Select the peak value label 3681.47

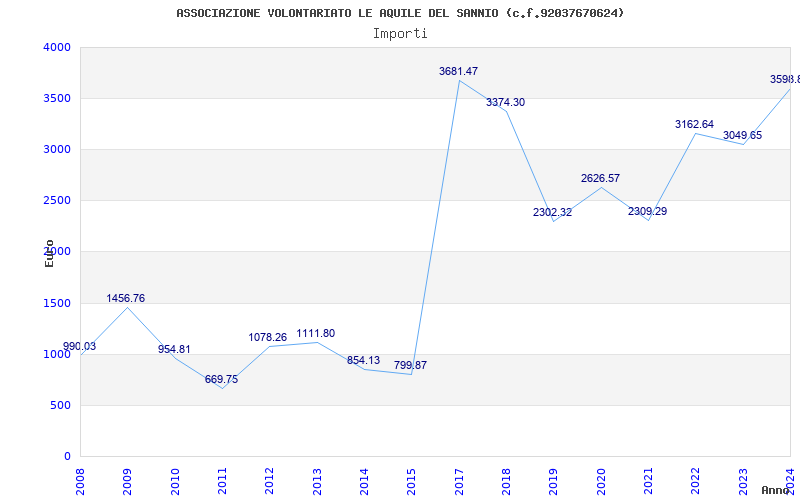[x=459, y=71]
